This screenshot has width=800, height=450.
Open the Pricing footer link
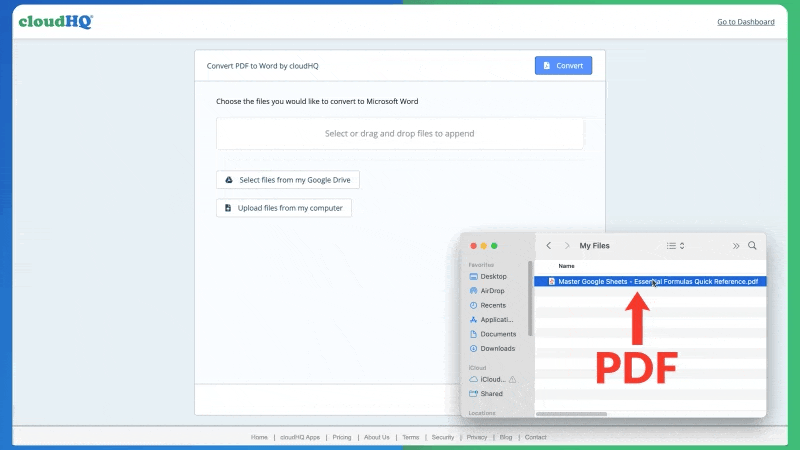(x=342, y=437)
